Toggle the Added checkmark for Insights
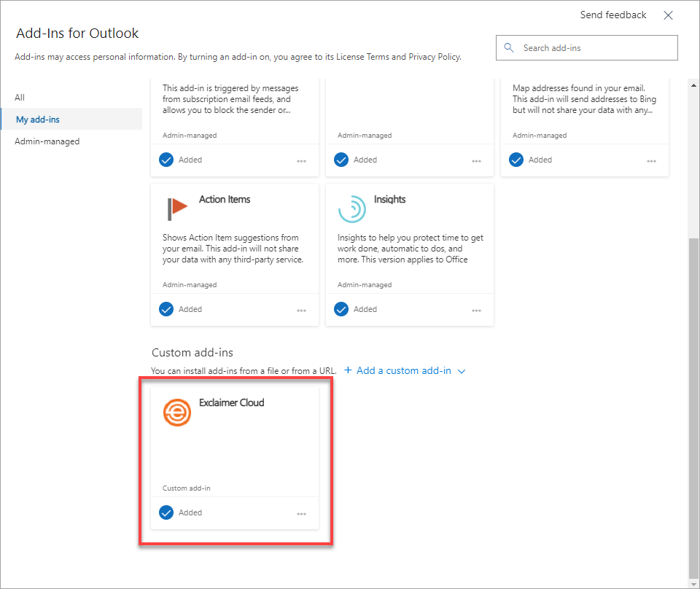700x589 pixels. click(341, 309)
